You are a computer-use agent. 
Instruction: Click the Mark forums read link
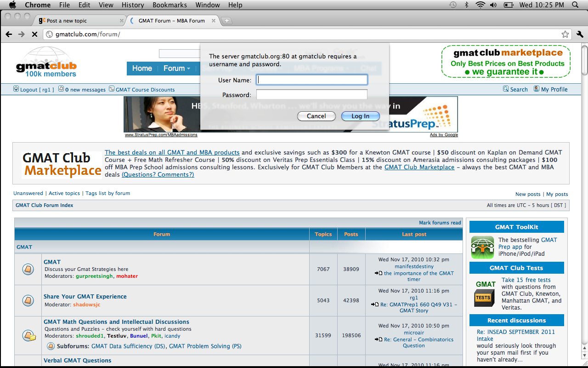(x=440, y=223)
